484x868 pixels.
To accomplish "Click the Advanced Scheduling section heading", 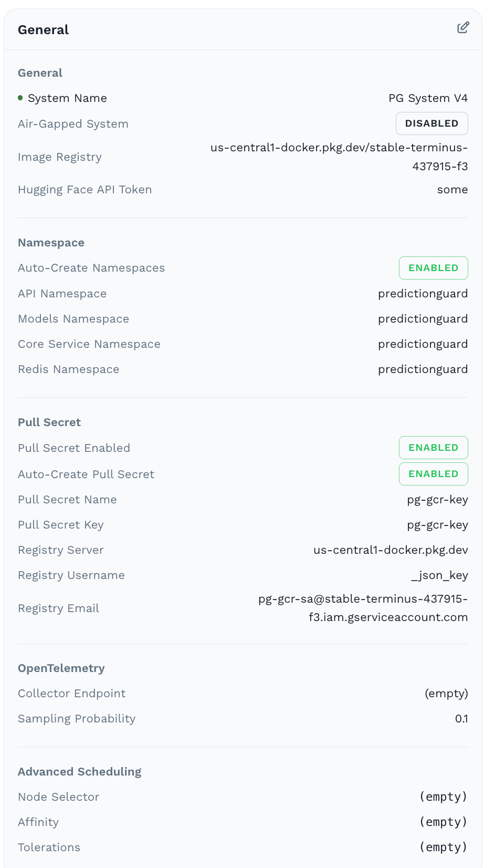I will 80,772.
